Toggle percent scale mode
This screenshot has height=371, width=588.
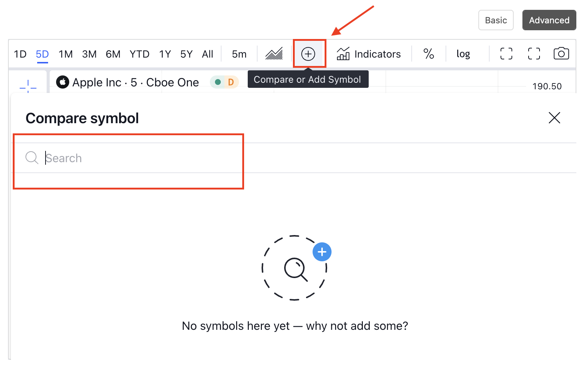[428, 54]
